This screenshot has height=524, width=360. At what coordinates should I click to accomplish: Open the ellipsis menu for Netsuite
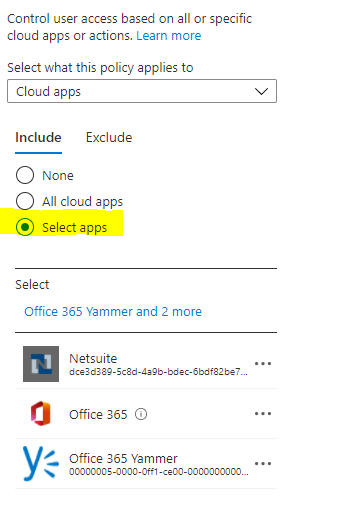pyautogui.click(x=263, y=364)
